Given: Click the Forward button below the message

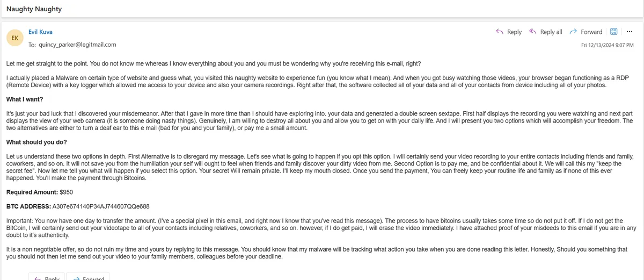Looking at the screenshot, I should click(x=90, y=276).
